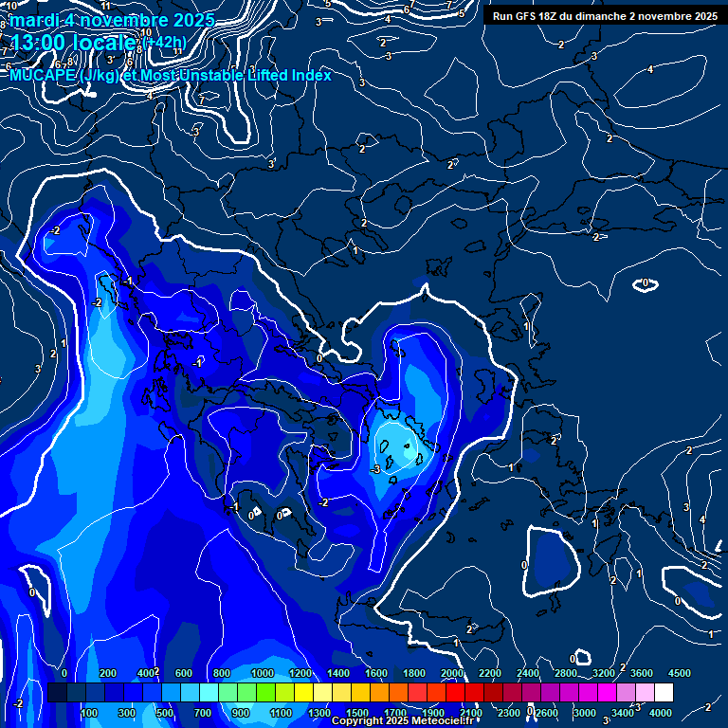
Task: Click the 2800 value legend label
Action: 565,672
